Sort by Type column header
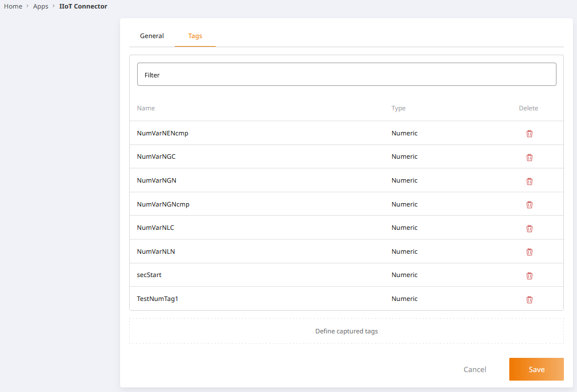The width and height of the screenshot is (577, 392). click(x=398, y=108)
